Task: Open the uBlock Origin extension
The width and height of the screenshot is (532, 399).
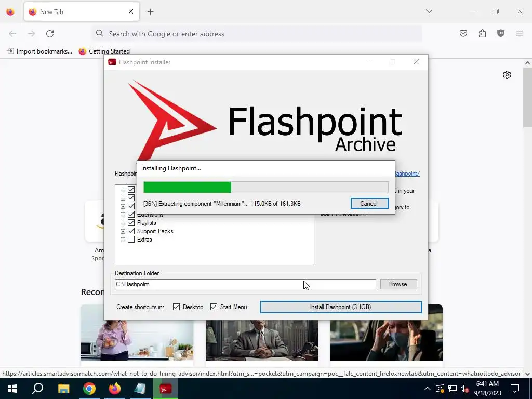Action: coord(501,33)
